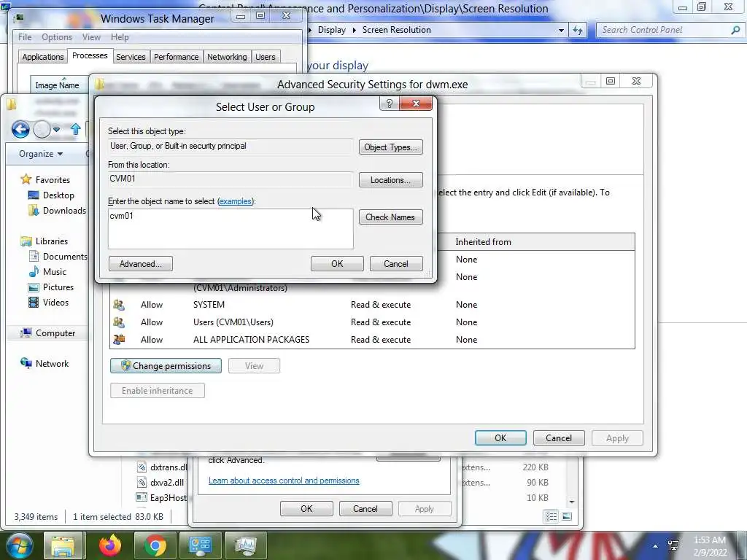Launch Google Chrome from the taskbar
747x560 pixels.
[x=155, y=545]
